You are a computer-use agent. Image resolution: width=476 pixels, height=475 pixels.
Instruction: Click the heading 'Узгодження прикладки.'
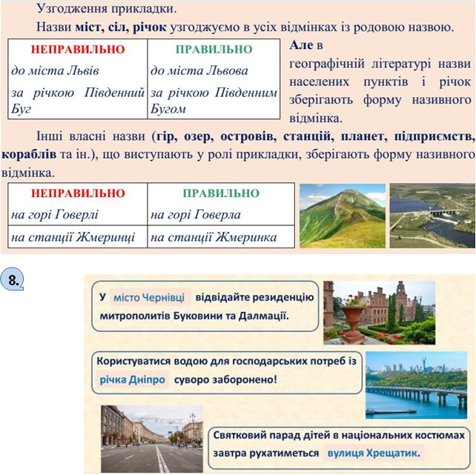[107, 8]
